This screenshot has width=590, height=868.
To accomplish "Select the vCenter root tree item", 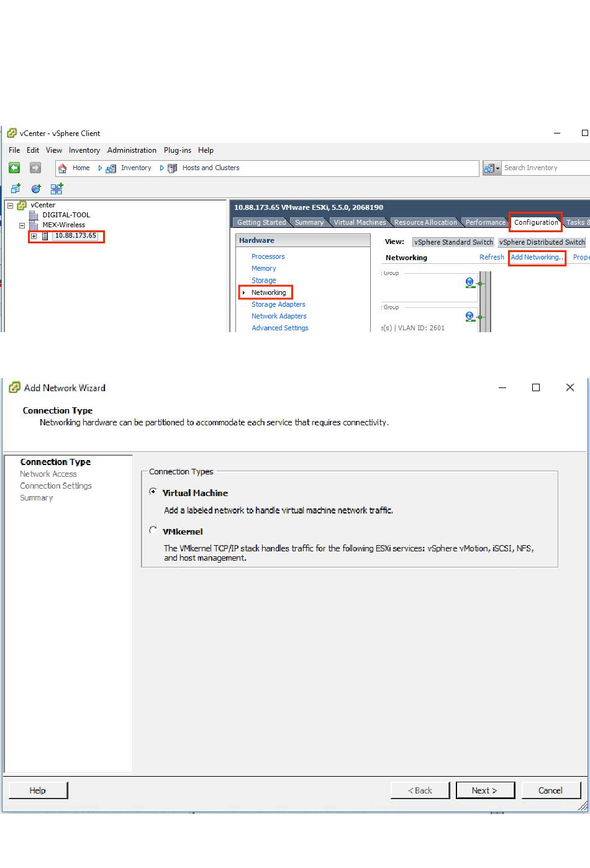I will pos(43,205).
